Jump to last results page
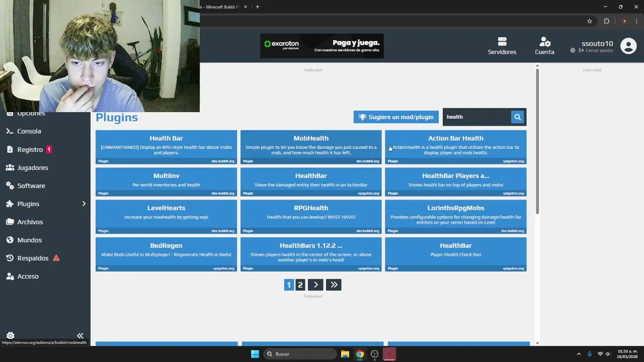 pos(334,285)
